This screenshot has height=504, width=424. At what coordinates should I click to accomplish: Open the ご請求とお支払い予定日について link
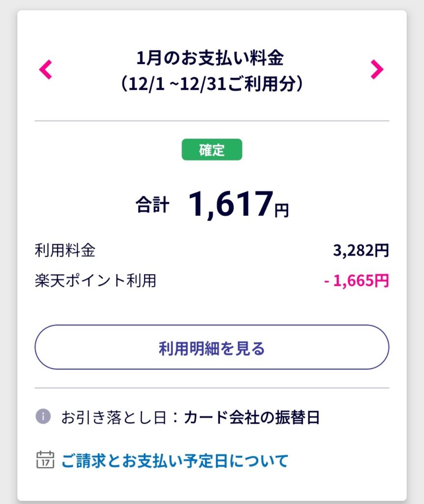pyautogui.click(x=175, y=461)
